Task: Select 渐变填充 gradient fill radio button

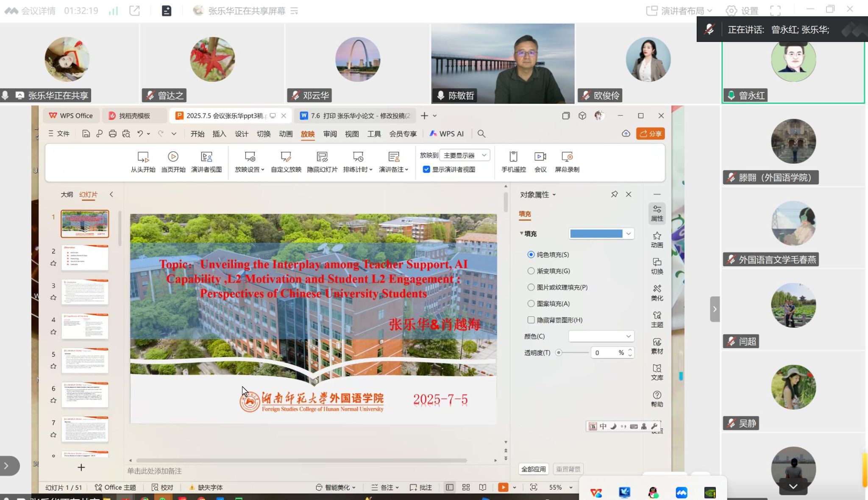Action: tap(531, 271)
